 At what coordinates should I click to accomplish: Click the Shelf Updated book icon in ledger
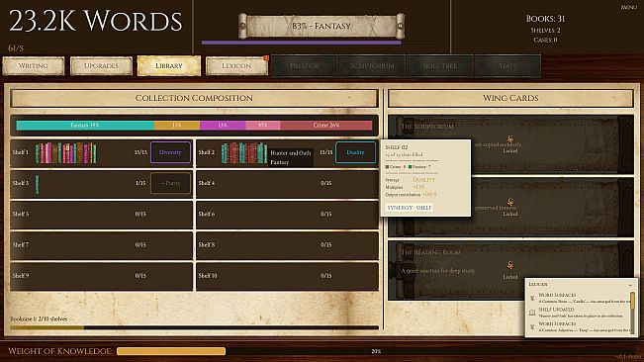532,313
